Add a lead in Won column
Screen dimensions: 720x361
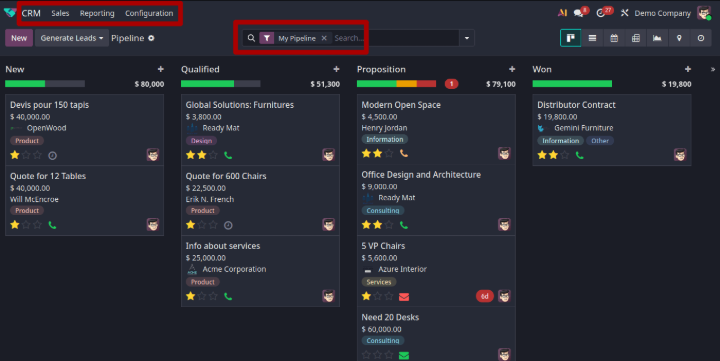(x=687, y=69)
